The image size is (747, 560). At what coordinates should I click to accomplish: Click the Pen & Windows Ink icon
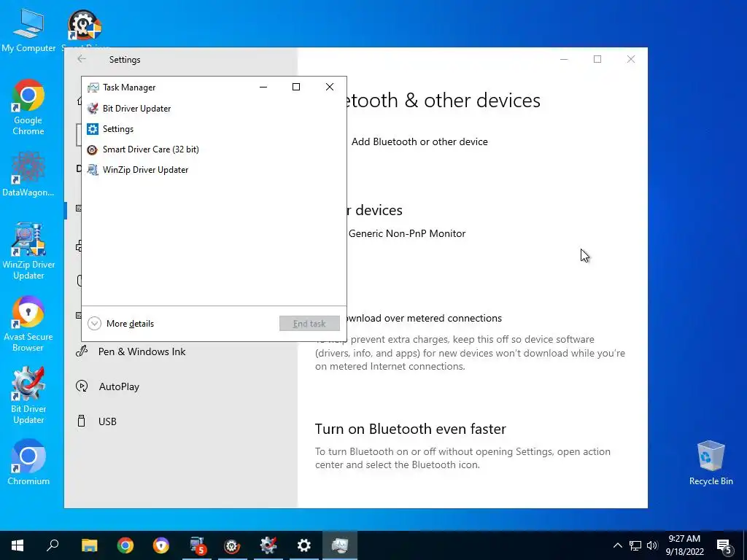[x=82, y=351]
